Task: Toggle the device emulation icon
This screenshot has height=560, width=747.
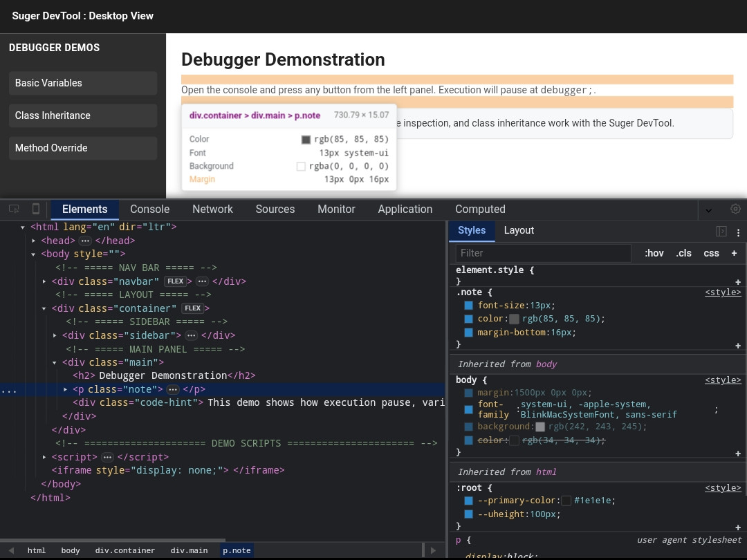Action: click(x=36, y=209)
